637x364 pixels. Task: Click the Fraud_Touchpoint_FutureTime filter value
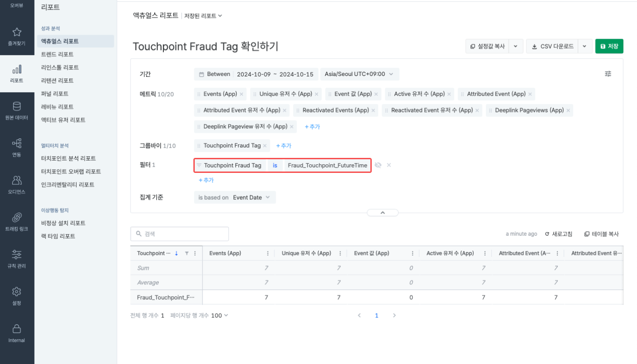pyautogui.click(x=327, y=166)
